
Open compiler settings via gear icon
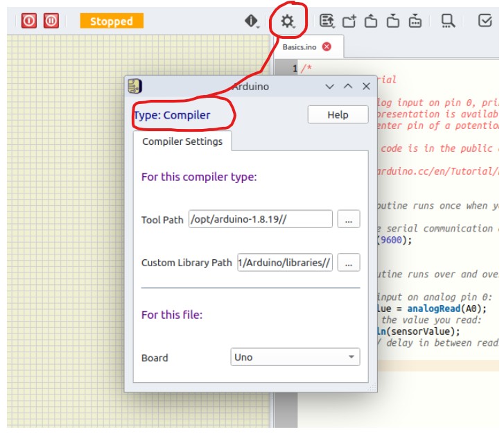(x=287, y=21)
